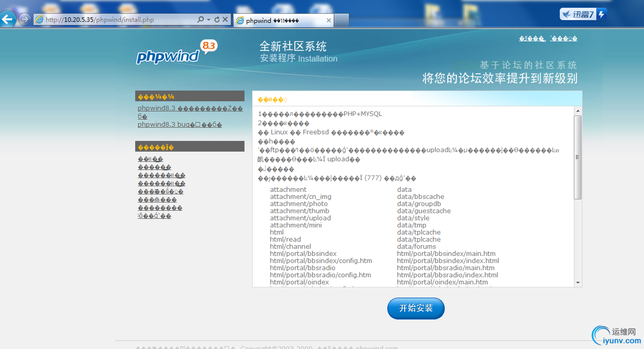Click the text 'html/channel'
Image resolution: width=644 pixels, height=349 pixels.
click(x=290, y=247)
